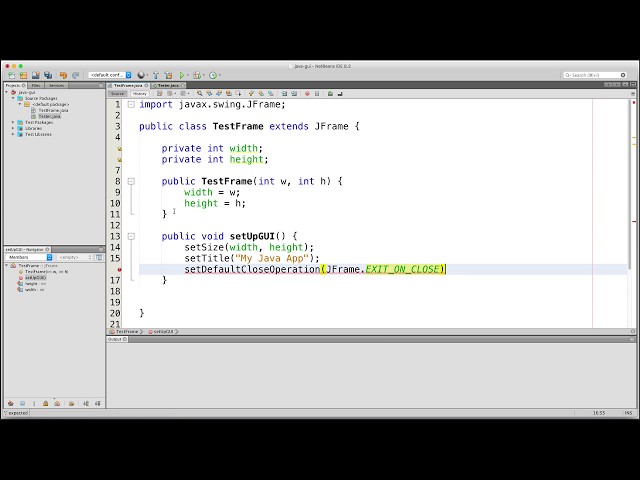Open the Navigator Members dropdown
640x480 pixels.
pos(29,258)
